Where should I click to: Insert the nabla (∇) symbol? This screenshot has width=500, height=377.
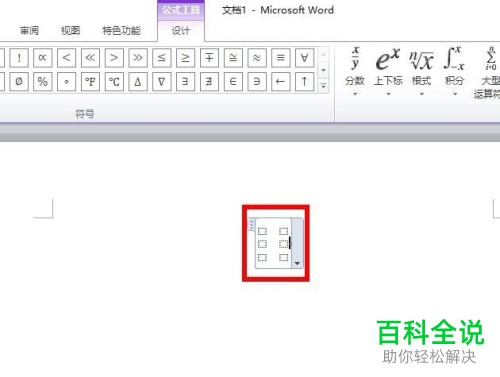point(162,82)
